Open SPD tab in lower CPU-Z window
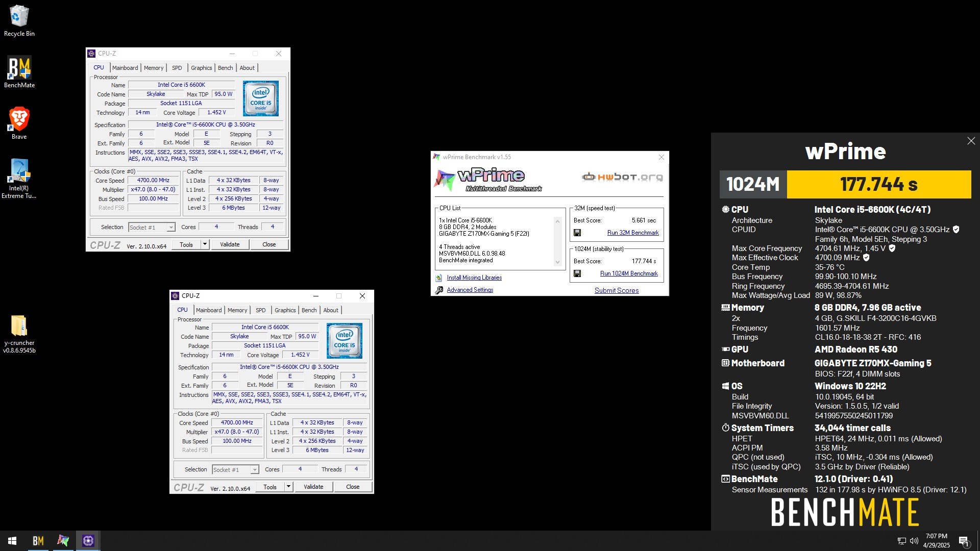 [261, 310]
